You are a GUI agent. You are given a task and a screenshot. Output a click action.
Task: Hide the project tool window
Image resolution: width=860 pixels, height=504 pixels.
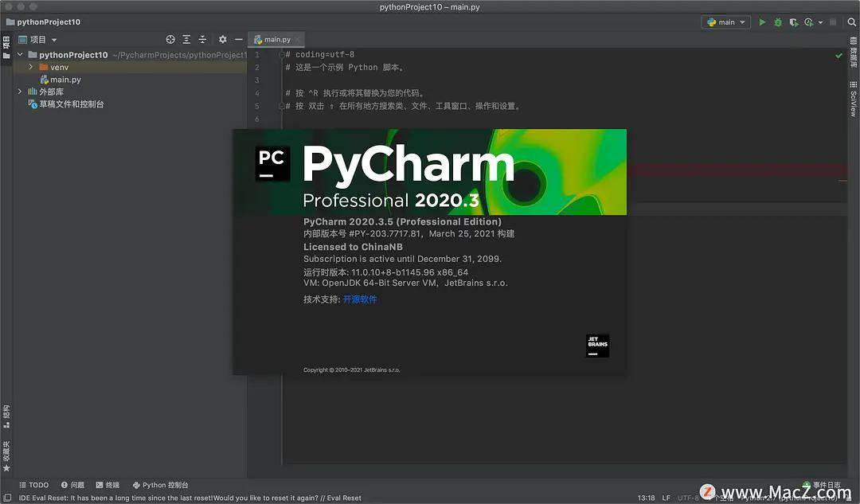(238, 39)
